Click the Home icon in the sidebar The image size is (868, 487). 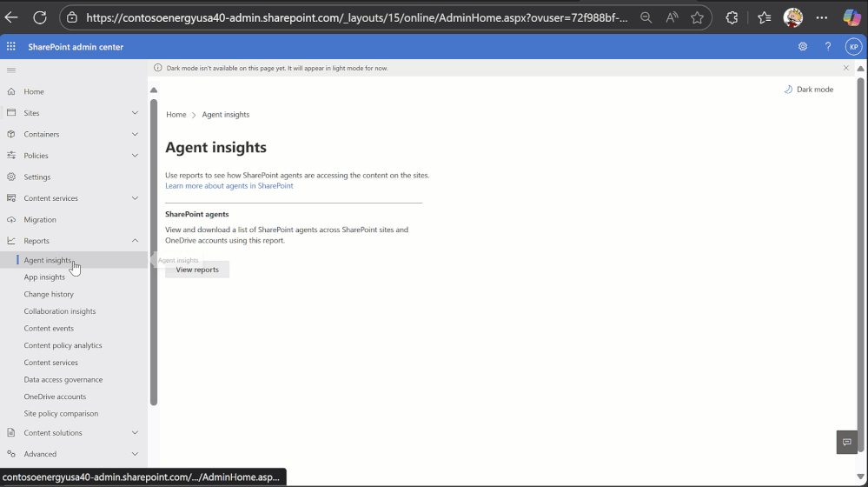[x=11, y=91]
